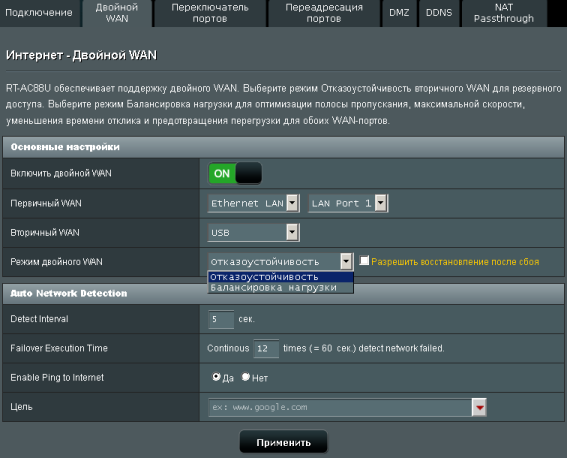Switch to the Подключение tab
The height and width of the screenshot is (458, 567).
point(39,13)
